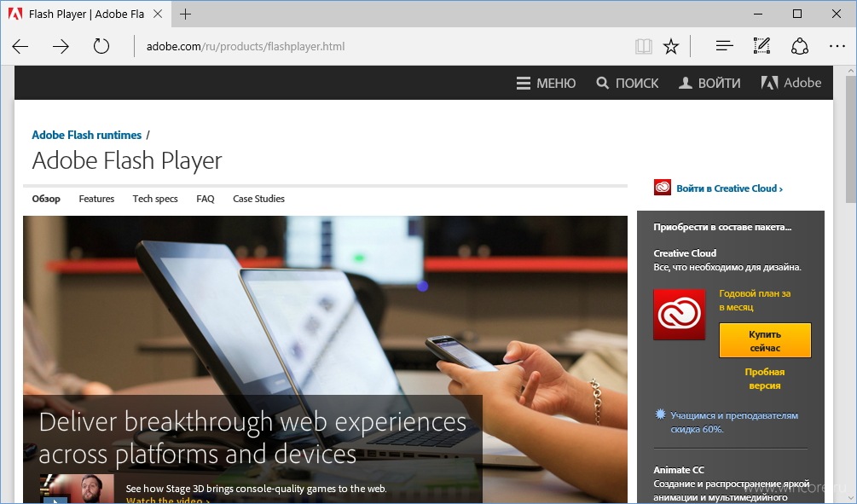857x504 pixels.
Task: Go back with the browser back arrow
Action: pyautogui.click(x=20, y=46)
